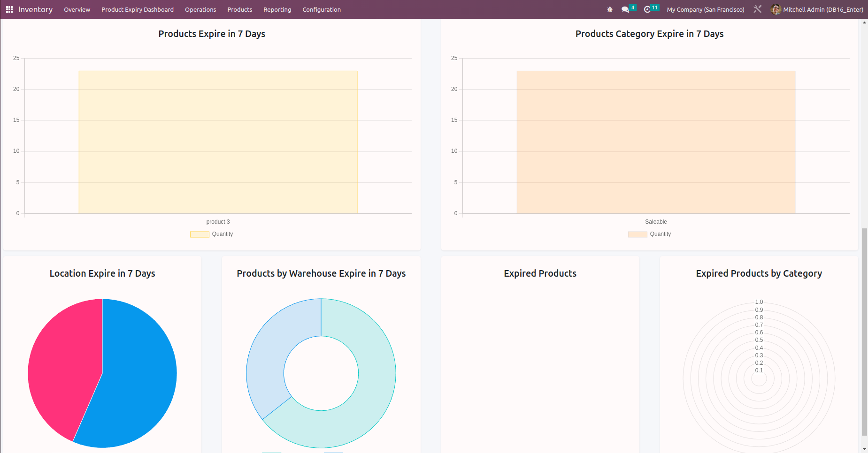
Task: Open the conversations chat bubble icon
Action: [x=625, y=9]
